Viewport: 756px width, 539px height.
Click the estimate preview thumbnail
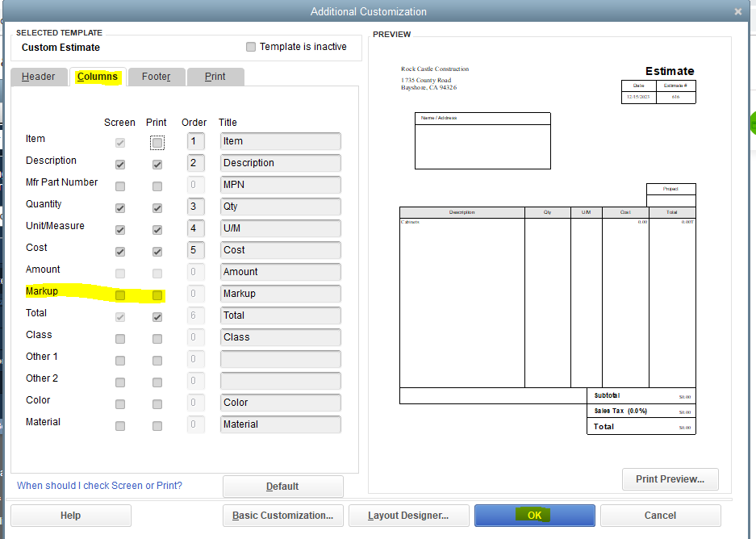548,249
